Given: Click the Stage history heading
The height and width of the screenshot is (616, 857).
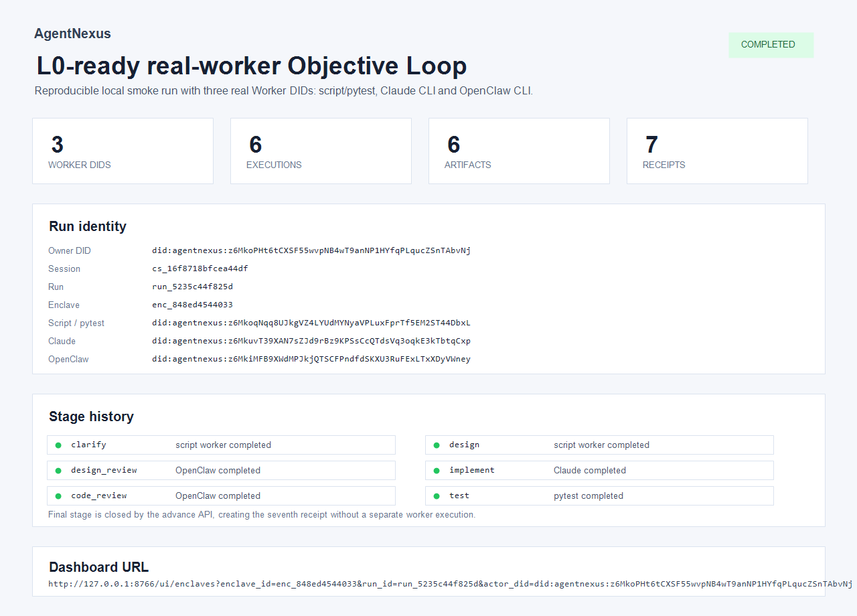Looking at the screenshot, I should (91, 416).
